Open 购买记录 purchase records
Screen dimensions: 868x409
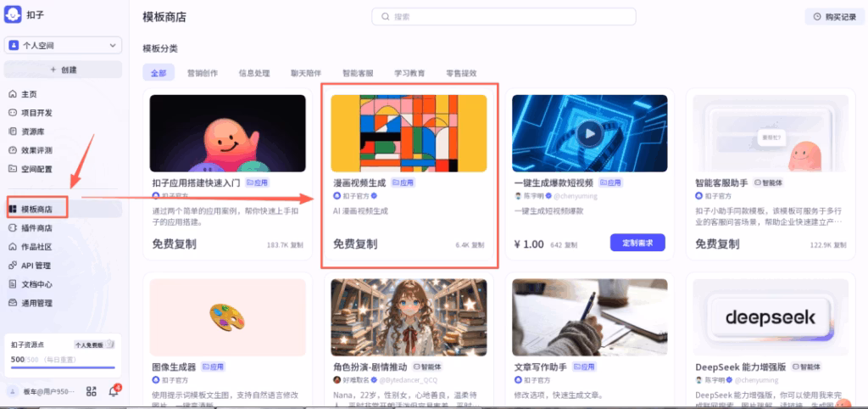[x=835, y=17]
